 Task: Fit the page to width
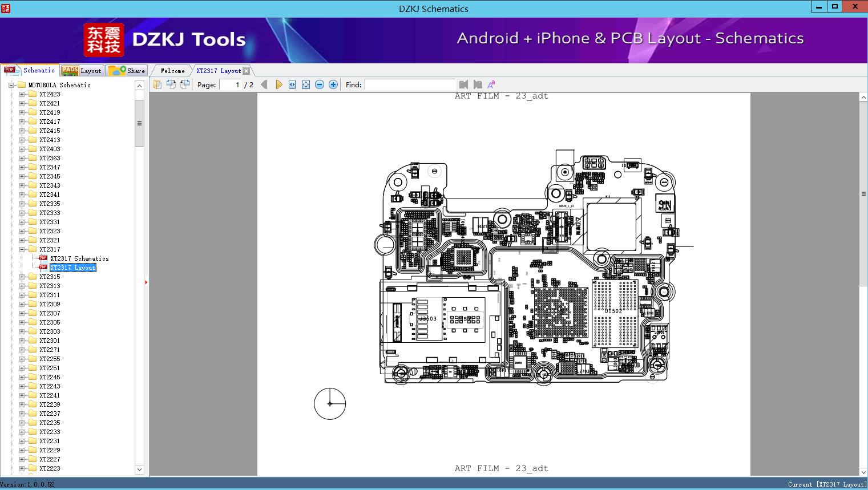pos(292,84)
